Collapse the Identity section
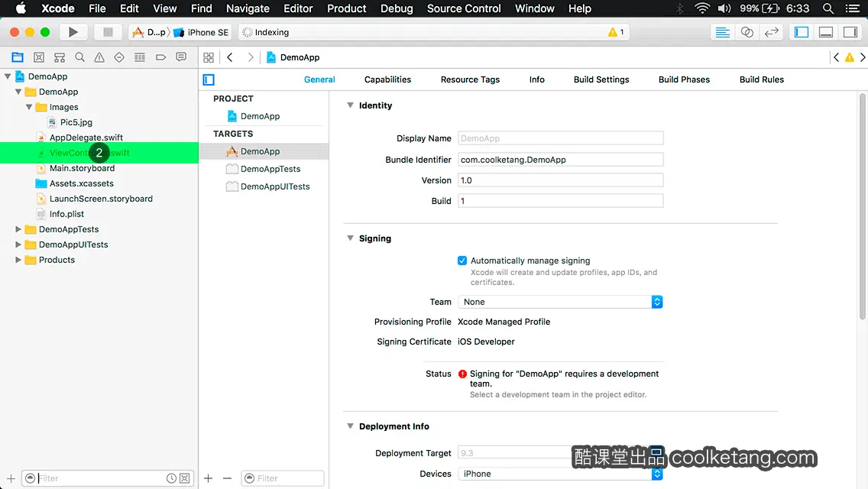Screen dimensions: 868x489 point(351,105)
